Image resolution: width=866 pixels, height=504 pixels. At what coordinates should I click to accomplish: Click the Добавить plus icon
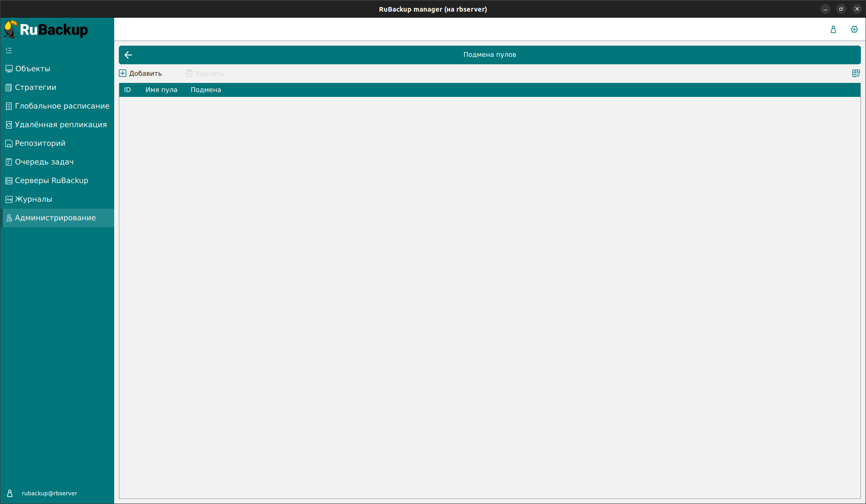click(x=123, y=73)
